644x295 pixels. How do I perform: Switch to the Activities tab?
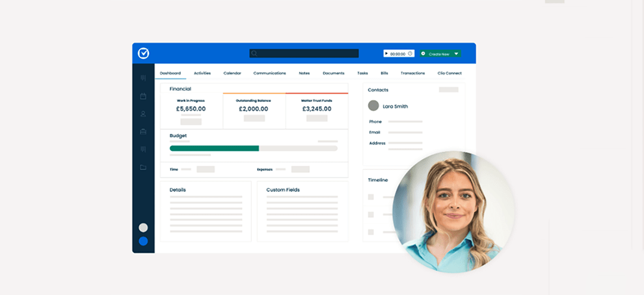point(202,73)
